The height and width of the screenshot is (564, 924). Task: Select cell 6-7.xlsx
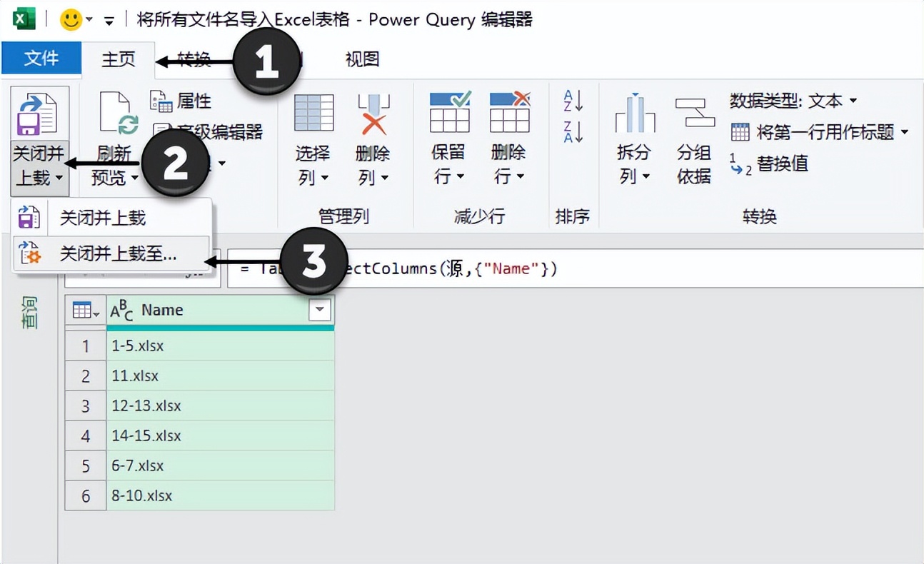[220, 465]
